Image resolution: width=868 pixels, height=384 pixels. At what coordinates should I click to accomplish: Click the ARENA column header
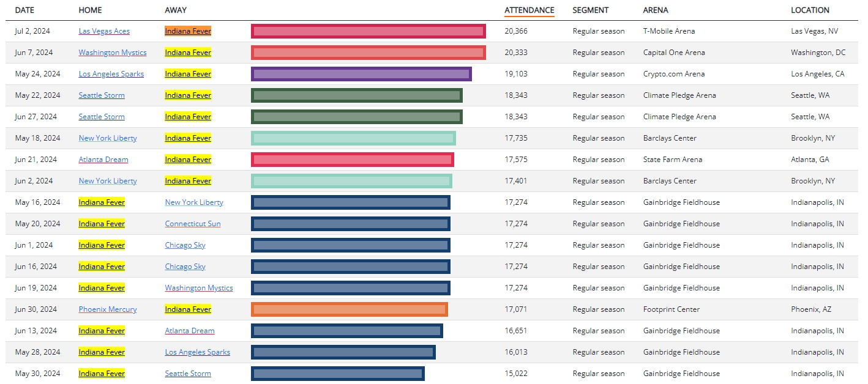[x=656, y=10]
